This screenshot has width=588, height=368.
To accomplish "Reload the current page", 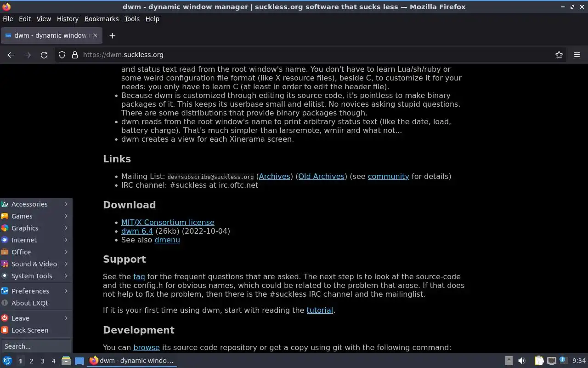I will point(44,55).
